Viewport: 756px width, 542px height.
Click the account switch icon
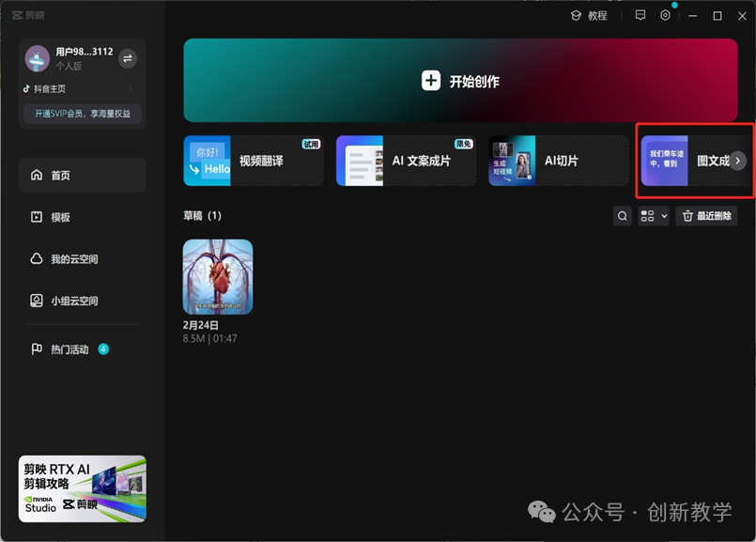pos(128,58)
